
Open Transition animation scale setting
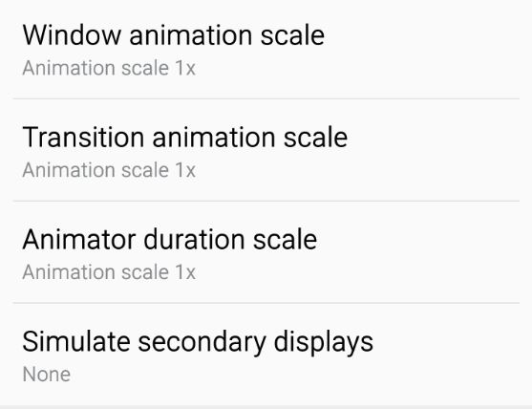266,150
